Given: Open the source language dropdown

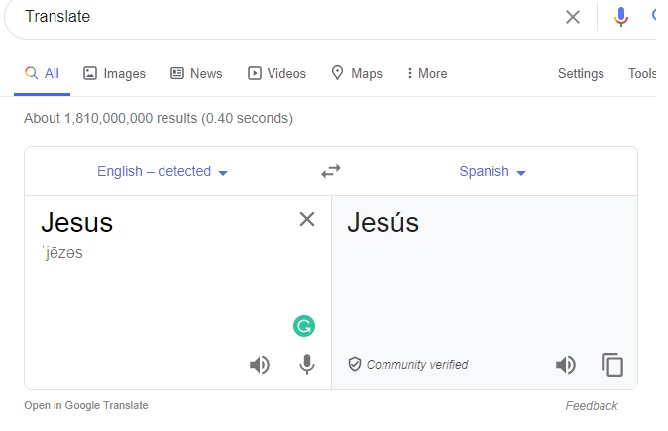Looking at the screenshot, I should coord(163,172).
